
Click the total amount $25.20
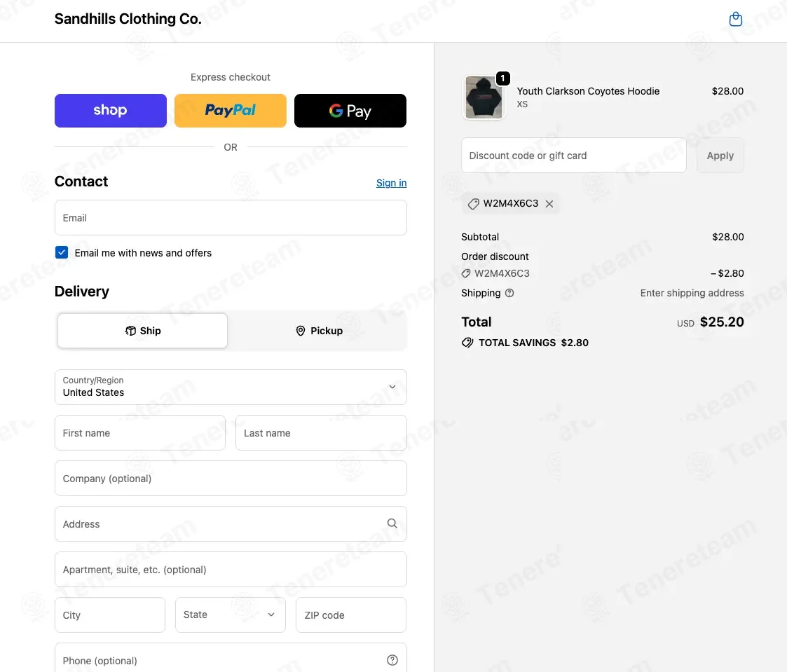(x=722, y=322)
